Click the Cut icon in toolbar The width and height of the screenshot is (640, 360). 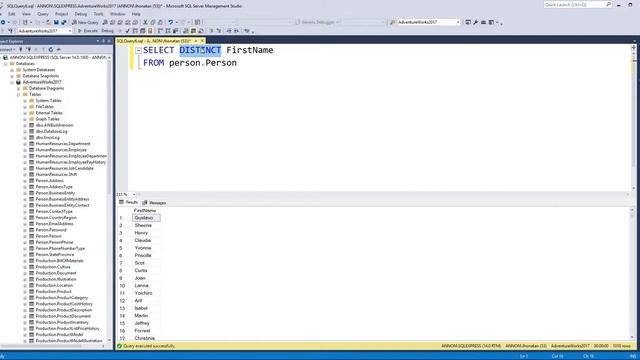(x=145, y=22)
